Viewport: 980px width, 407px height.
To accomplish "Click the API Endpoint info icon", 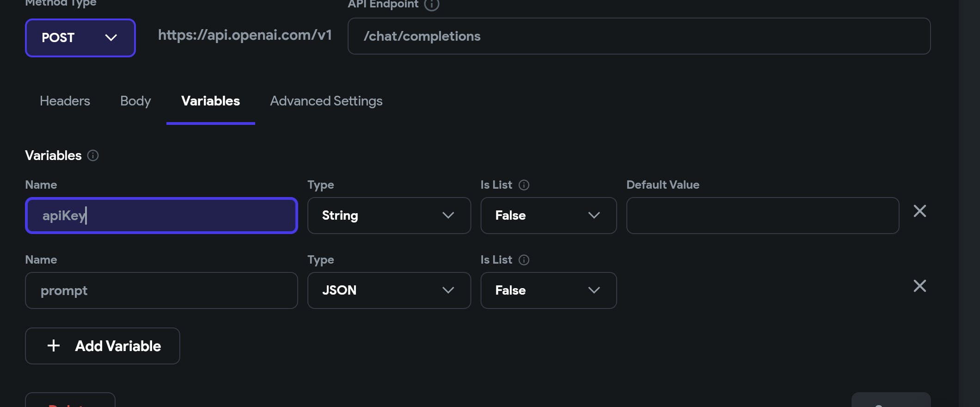I will click(431, 5).
